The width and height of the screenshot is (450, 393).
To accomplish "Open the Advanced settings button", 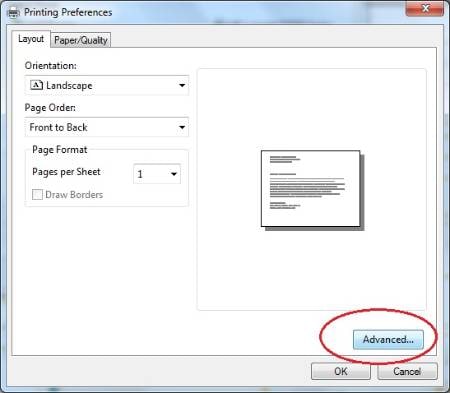I will (x=388, y=339).
